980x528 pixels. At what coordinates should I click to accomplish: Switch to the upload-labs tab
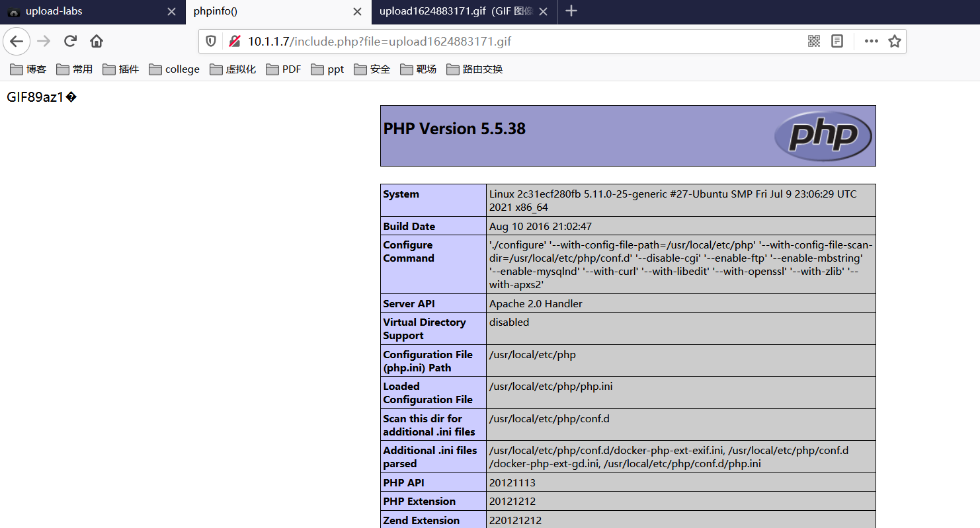93,11
